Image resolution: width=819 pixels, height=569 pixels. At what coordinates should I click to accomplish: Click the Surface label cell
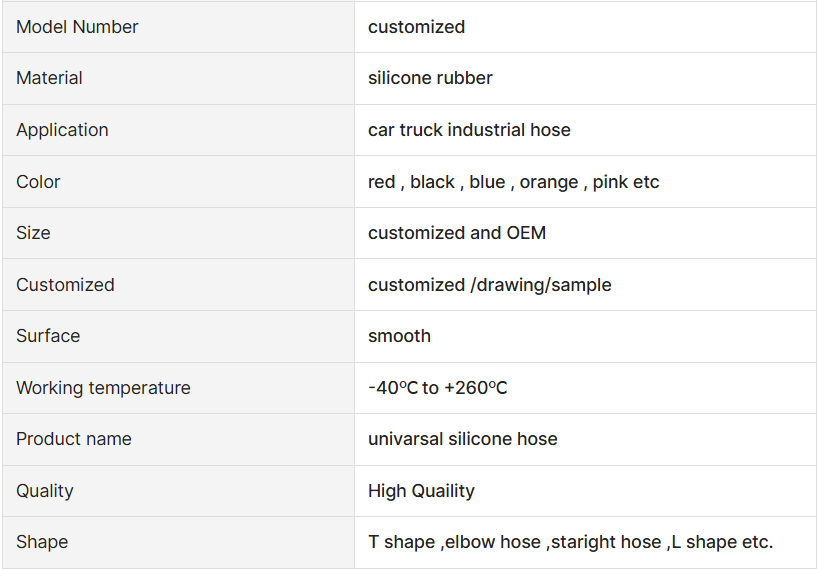[x=178, y=336]
